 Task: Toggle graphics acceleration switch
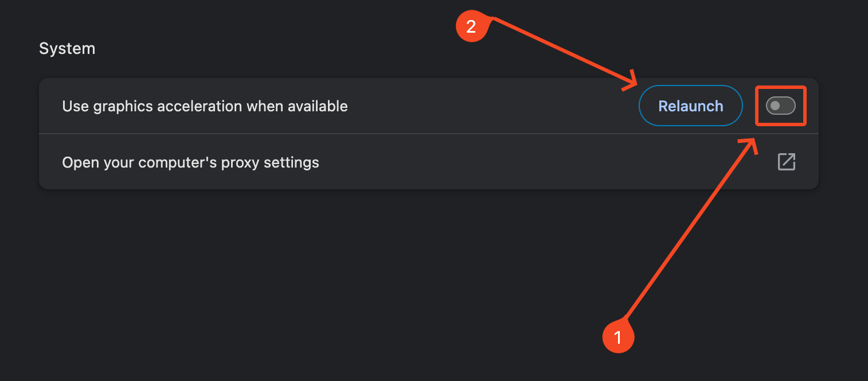(781, 106)
